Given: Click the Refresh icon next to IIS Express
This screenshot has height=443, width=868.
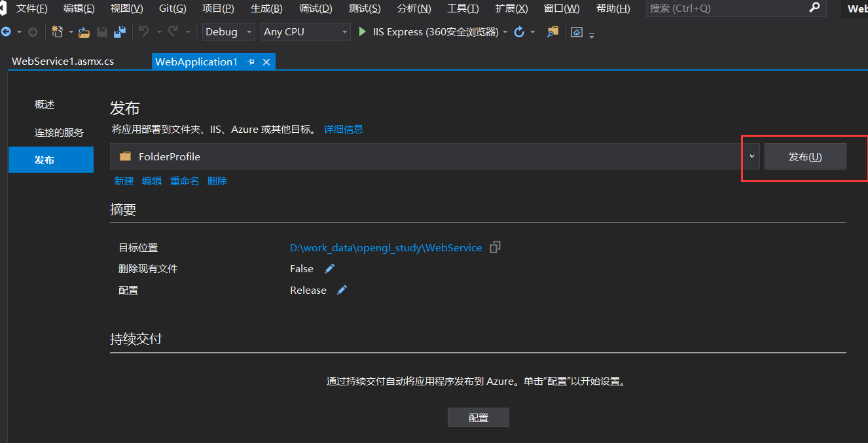Looking at the screenshot, I should pyautogui.click(x=519, y=31).
